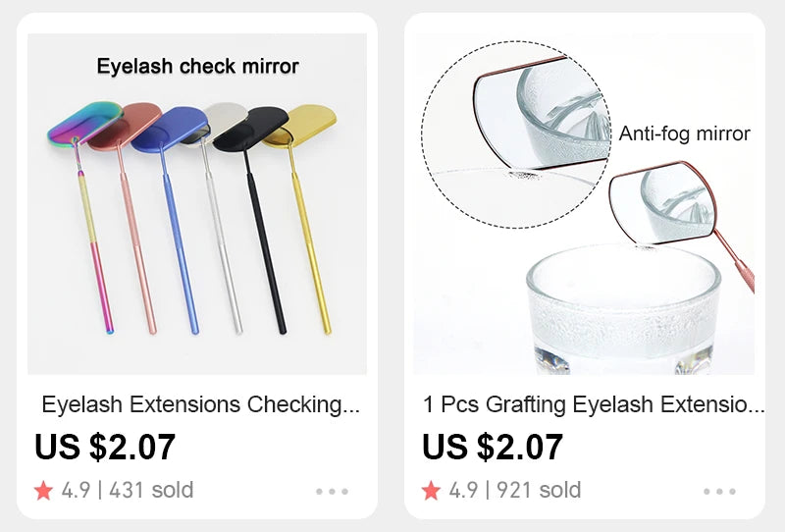Click the US $2.07 price on left card
785x532 pixels.
click(x=105, y=447)
